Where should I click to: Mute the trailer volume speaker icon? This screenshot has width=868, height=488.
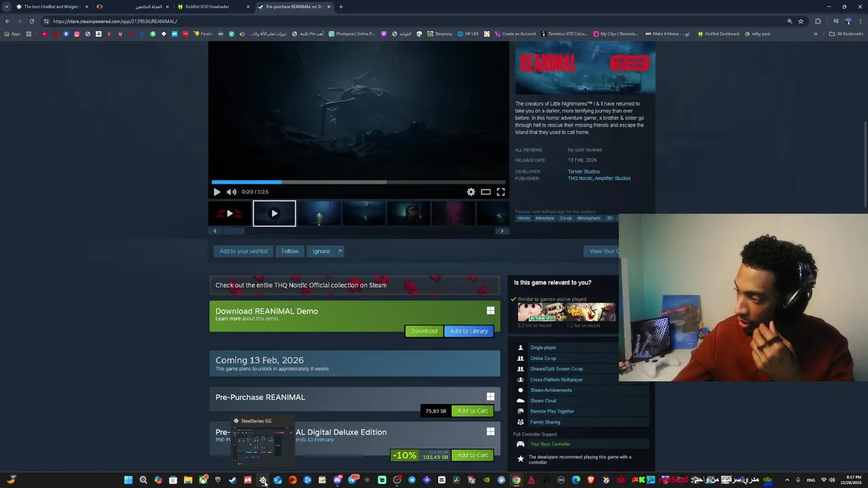click(x=231, y=192)
